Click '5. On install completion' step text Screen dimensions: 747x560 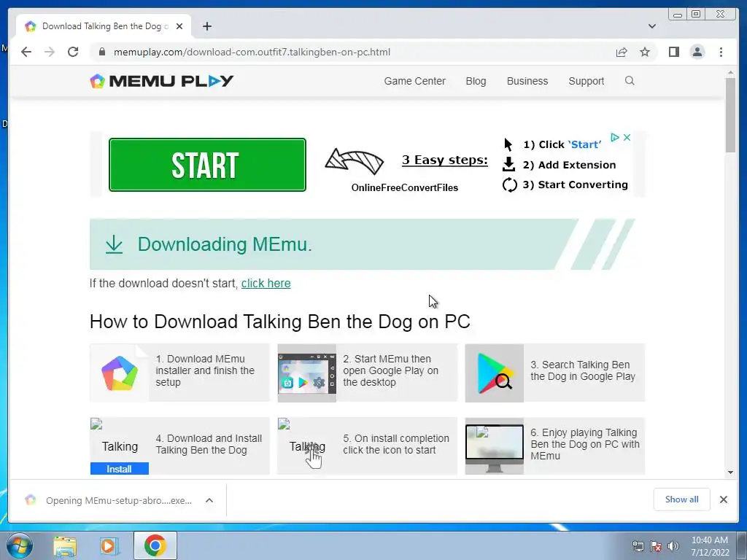coord(396,444)
